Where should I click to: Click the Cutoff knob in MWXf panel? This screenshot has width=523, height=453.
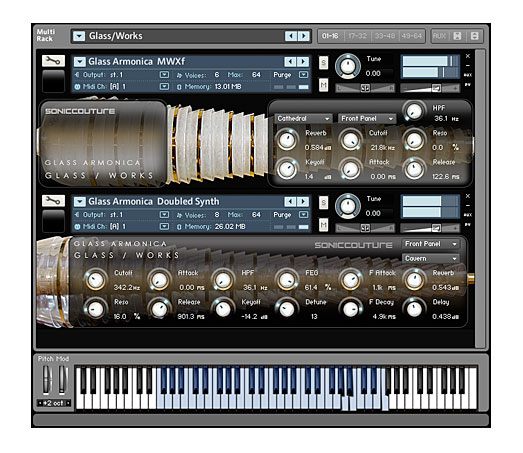351,140
